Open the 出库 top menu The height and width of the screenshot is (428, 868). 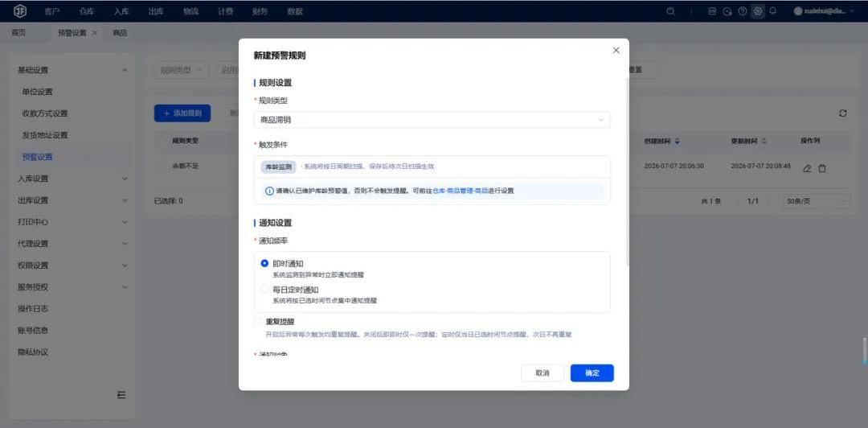[156, 11]
